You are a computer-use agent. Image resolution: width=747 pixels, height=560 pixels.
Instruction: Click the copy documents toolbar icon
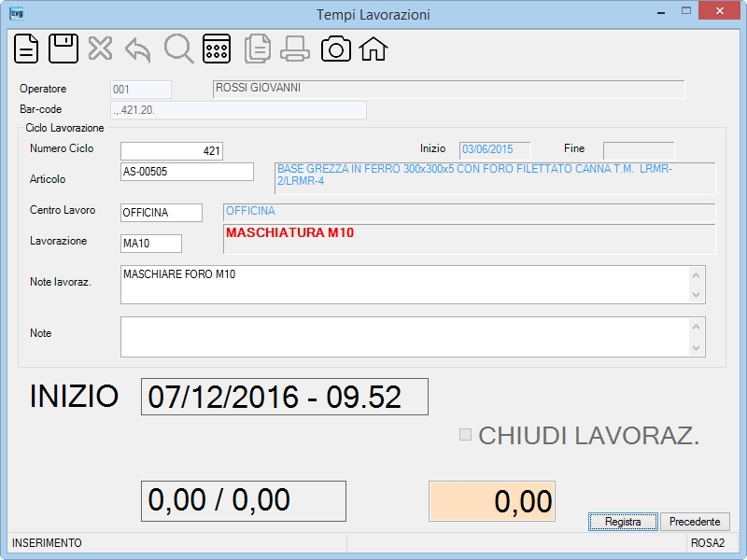point(258,49)
